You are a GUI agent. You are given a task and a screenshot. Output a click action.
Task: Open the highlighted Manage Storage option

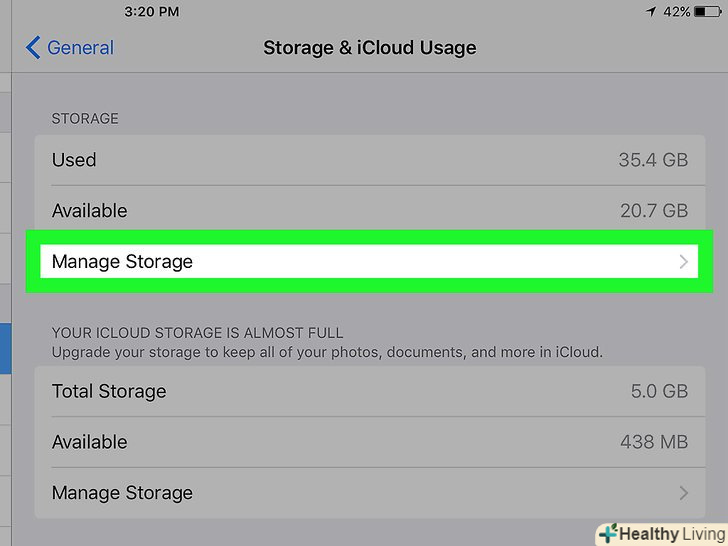[360, 262]
